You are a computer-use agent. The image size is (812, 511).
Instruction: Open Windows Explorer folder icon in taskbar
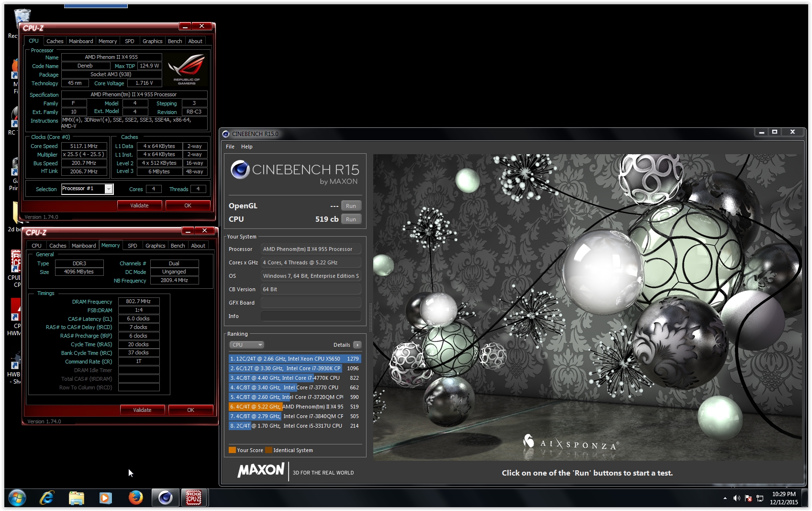point(77,498)
